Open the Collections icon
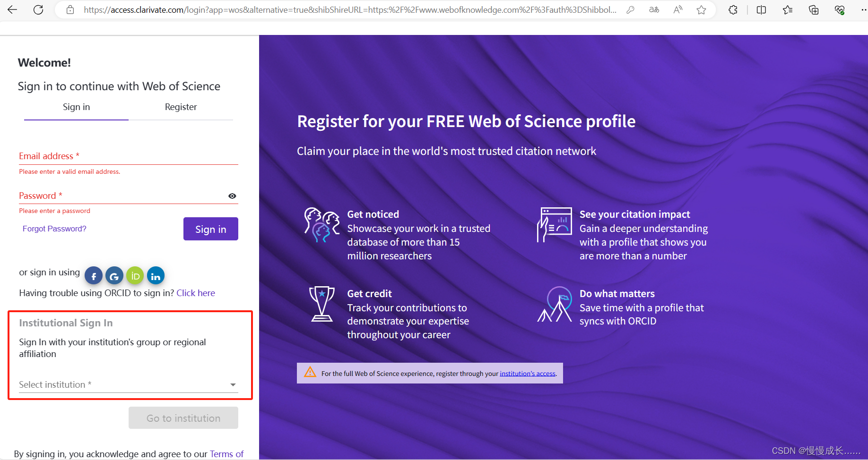This screenshot has width=868, height=460. point(814,9)
